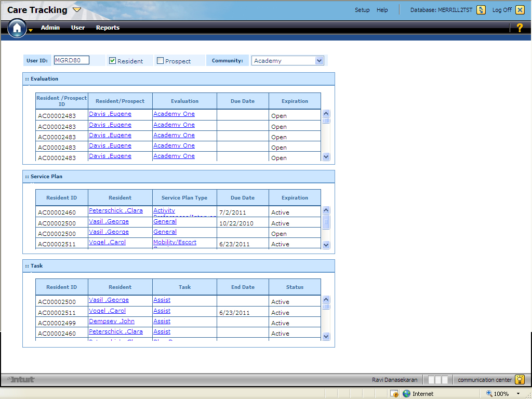Screen dimensions: 532x399
Task: Click scroll down arrow in Task table
Action: tap(326, 337)
